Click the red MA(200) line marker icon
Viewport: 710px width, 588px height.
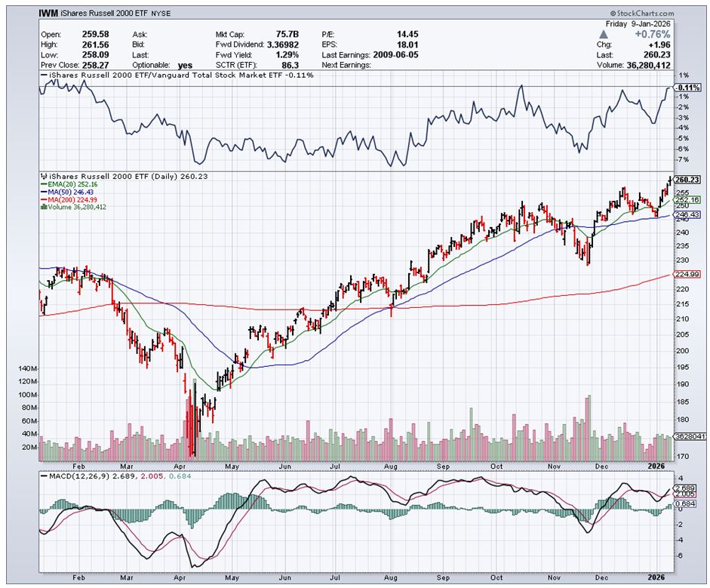coord(45,199)
